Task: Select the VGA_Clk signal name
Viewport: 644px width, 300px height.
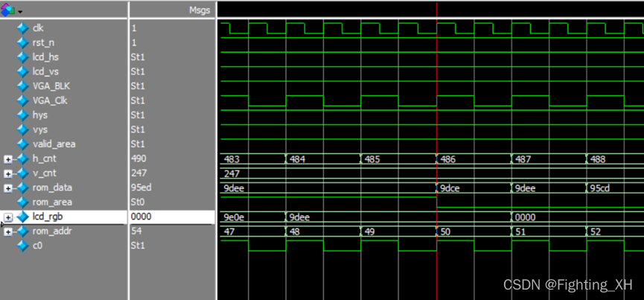Action: point(50,100)
